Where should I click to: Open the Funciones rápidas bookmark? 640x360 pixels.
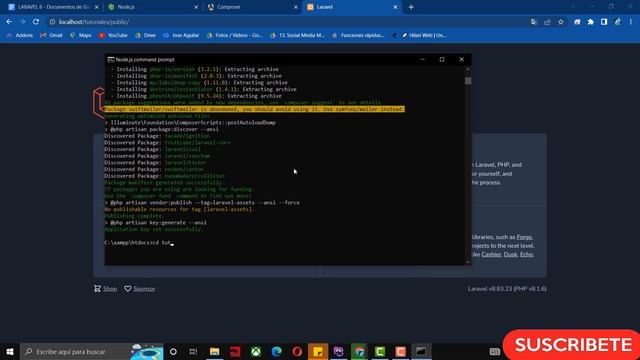[x=358, y=36]
